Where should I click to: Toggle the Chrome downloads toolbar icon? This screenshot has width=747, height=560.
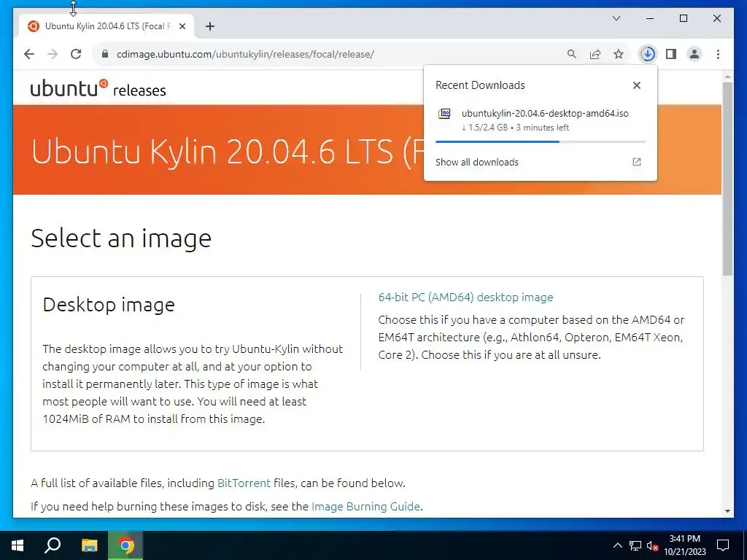tap(648, 54)
